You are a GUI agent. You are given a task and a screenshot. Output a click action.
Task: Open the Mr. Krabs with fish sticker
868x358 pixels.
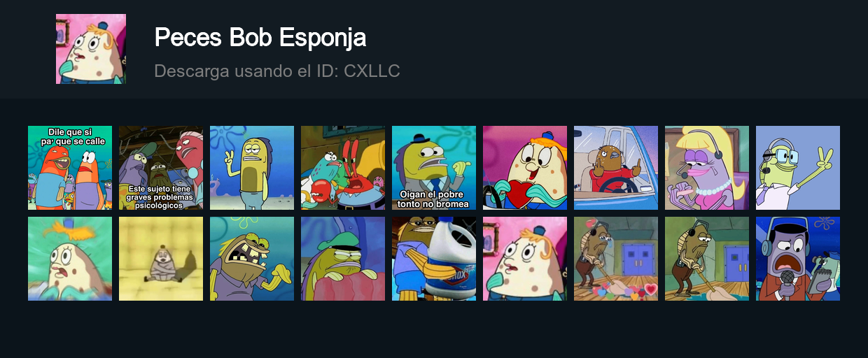click(343, 168)
